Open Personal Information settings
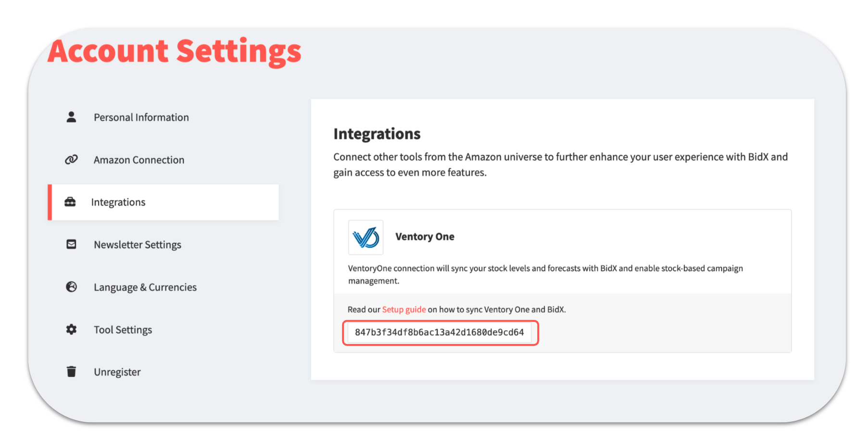 click(x=141, y=117)
